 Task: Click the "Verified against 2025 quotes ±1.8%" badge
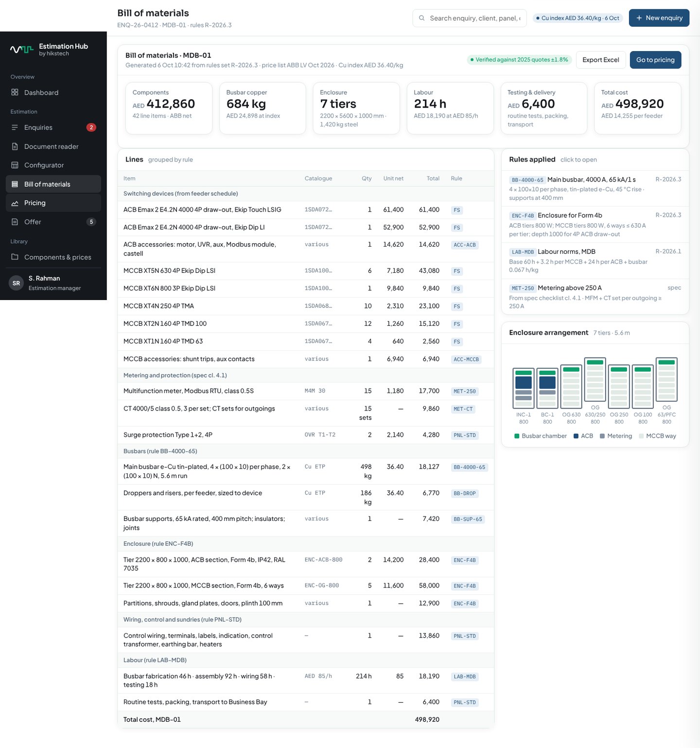coord(519,60)
